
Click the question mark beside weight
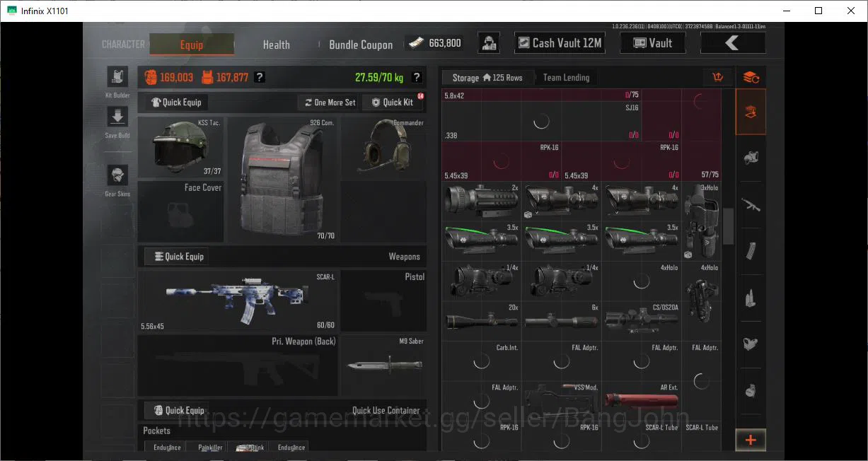[x=417, y=77]
